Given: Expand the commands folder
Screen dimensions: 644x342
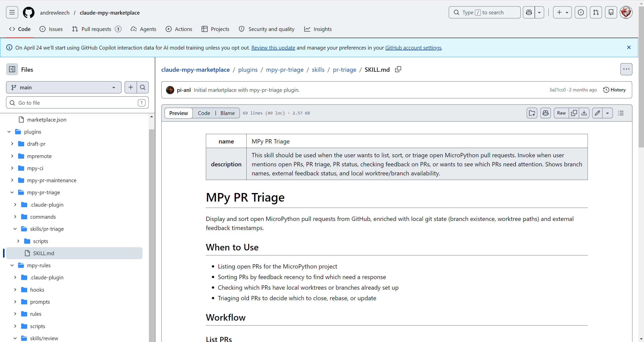Looking at the screenshot, I should (15, 217).
